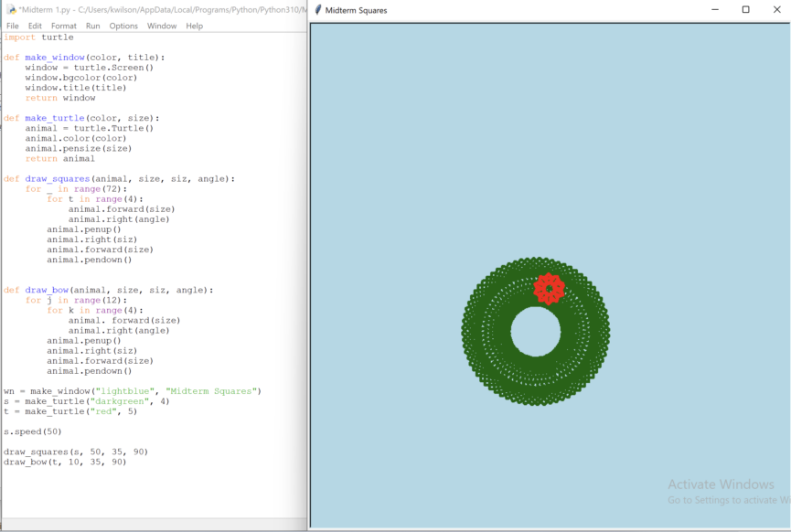Click the red bow drawing on the wreath
Viewport: 791px width, 532px height.
pyautogui.click(x=549, y=288)
